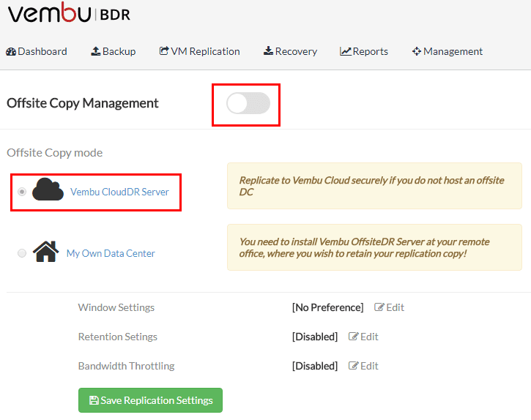Click the Recovery download icon
Screen dimensions: 531x420
tap(268, 50)
